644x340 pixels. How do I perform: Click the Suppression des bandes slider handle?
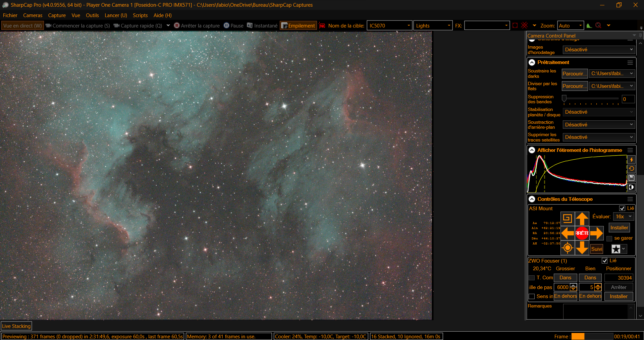pos(564,98)
